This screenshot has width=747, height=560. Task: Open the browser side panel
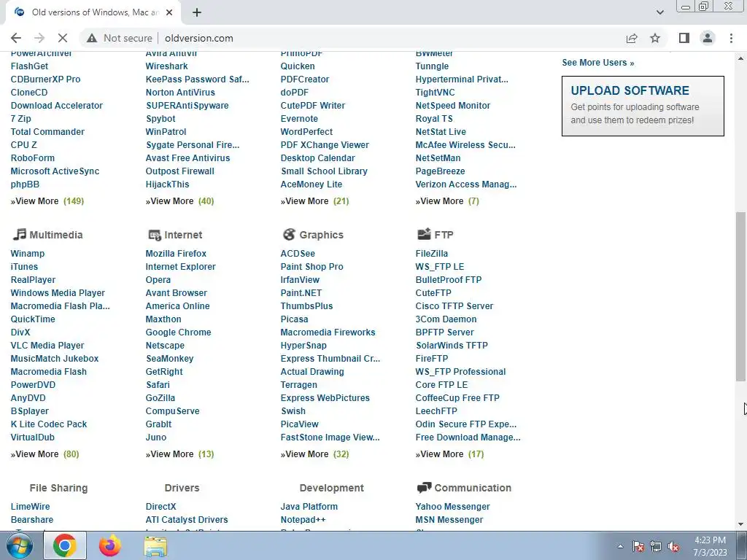point(684,38)
